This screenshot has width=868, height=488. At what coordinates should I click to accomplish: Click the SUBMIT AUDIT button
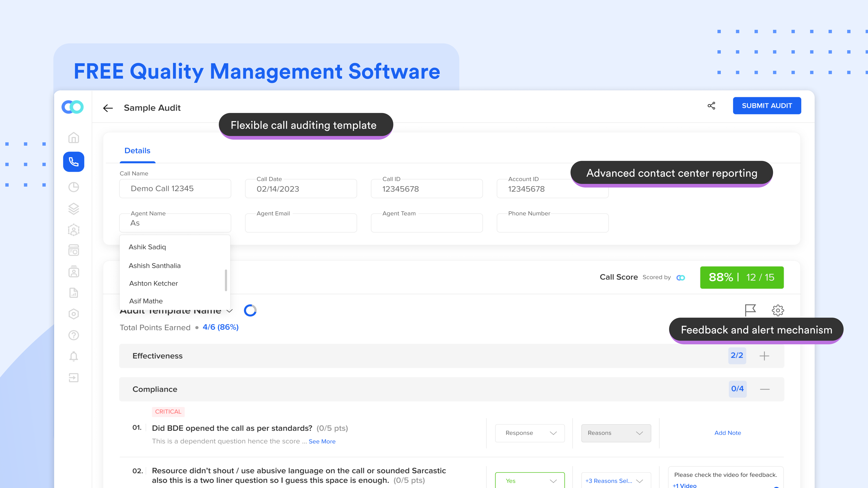767,105
